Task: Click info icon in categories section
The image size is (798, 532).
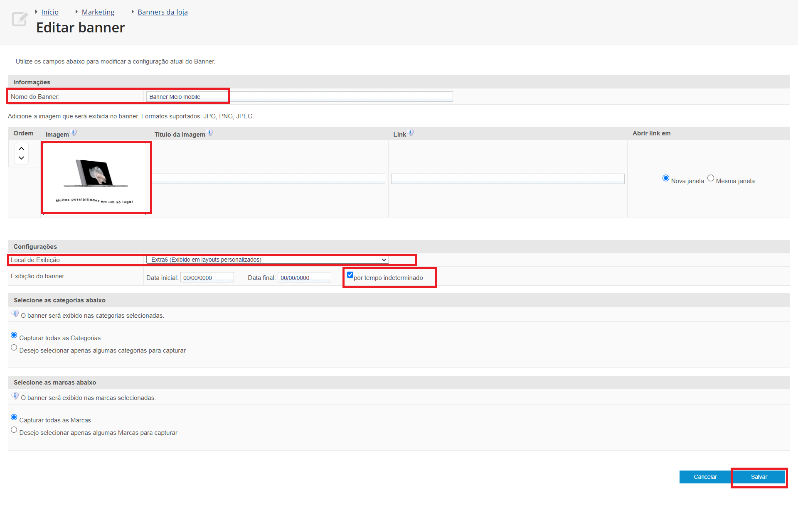Action: pos(15,314)
